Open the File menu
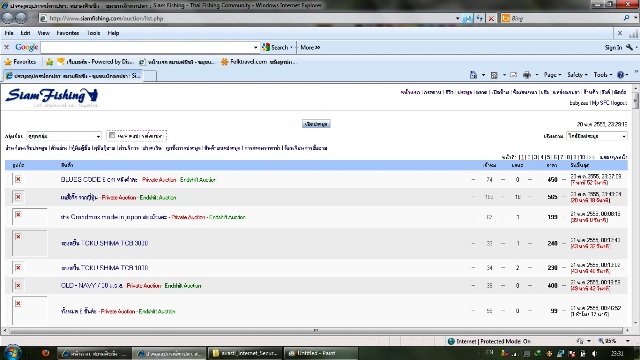The image size is (640, 360). click(9, 33)
